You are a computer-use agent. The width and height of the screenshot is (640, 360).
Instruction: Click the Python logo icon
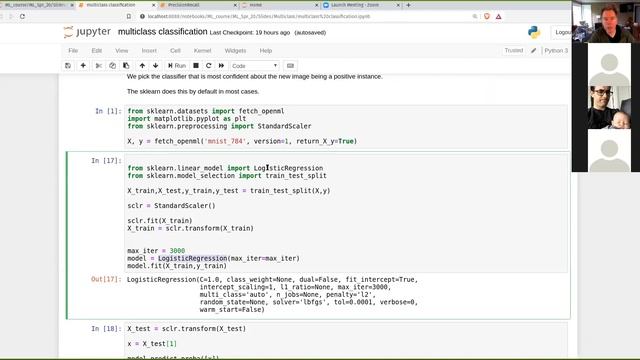[534, 32]
